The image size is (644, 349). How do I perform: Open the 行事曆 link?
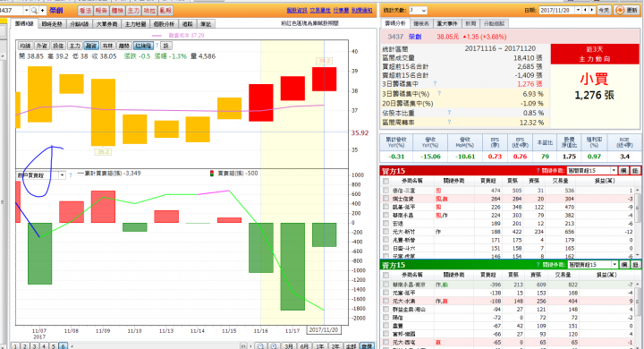pyautogui.click(x=341, y=10)
